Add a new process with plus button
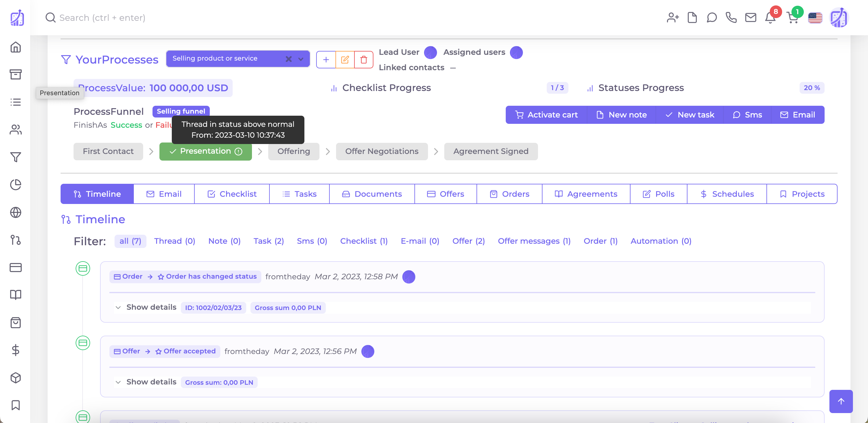Screen dimensions: 868x423 pos(326,60)
